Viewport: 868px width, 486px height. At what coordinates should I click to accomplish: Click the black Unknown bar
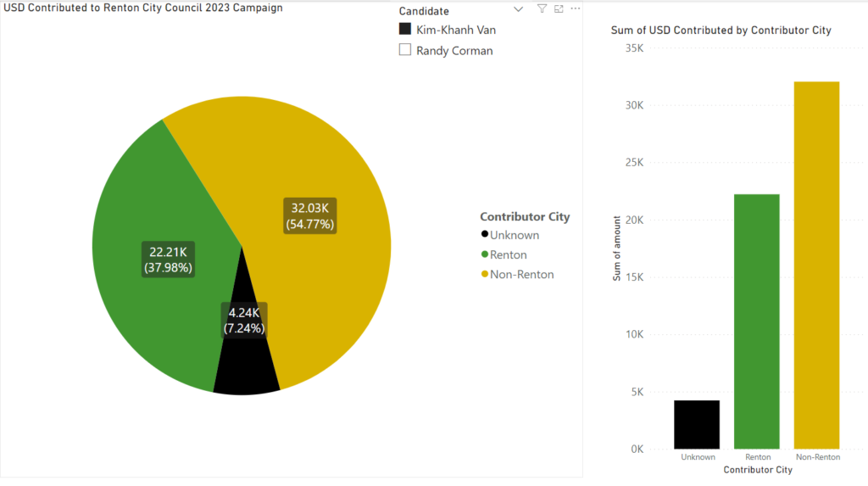pos(697,424)
